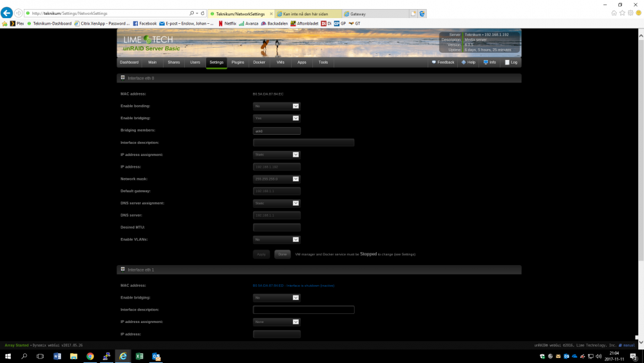Go to the Dashboard tab
Image resolution: width=644 pixels, height=363 pixels.
(x=129, y=63)
